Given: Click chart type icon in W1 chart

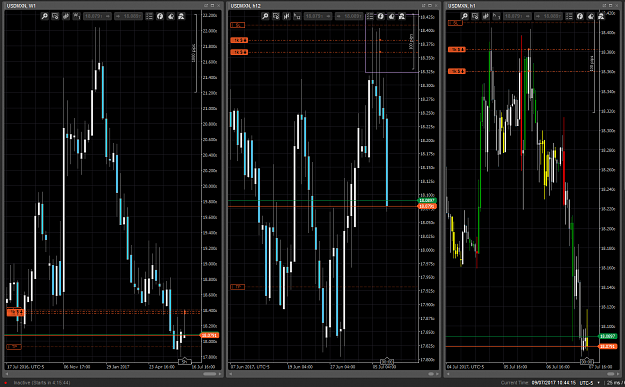Looking at the screenshot, I should pyautogui.click(x=66, y=16).
